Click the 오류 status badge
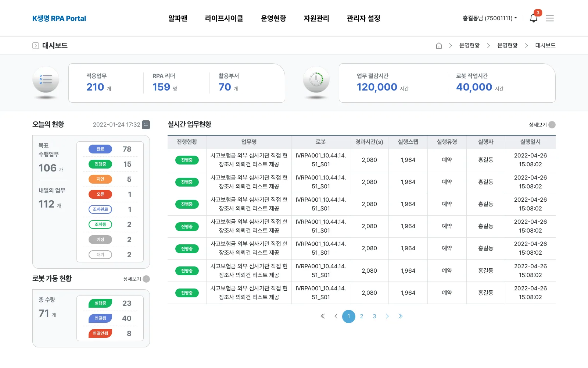The height and width of the screenshot is (368, 588). (x=100, y=194)
